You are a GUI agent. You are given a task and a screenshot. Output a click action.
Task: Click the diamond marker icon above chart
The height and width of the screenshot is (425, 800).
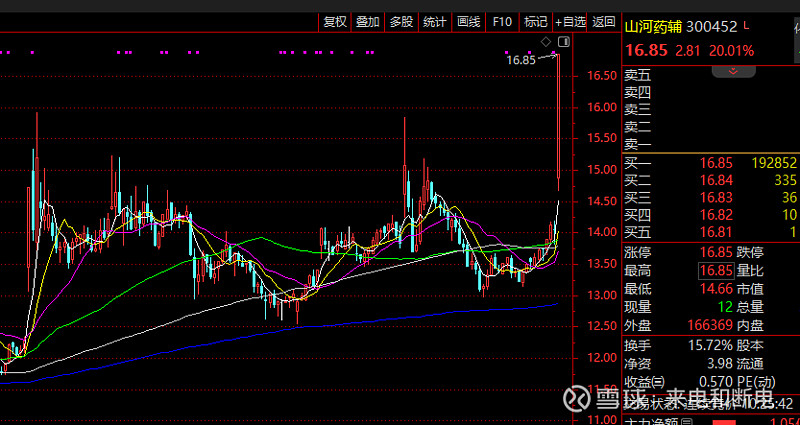click(546, 42)
